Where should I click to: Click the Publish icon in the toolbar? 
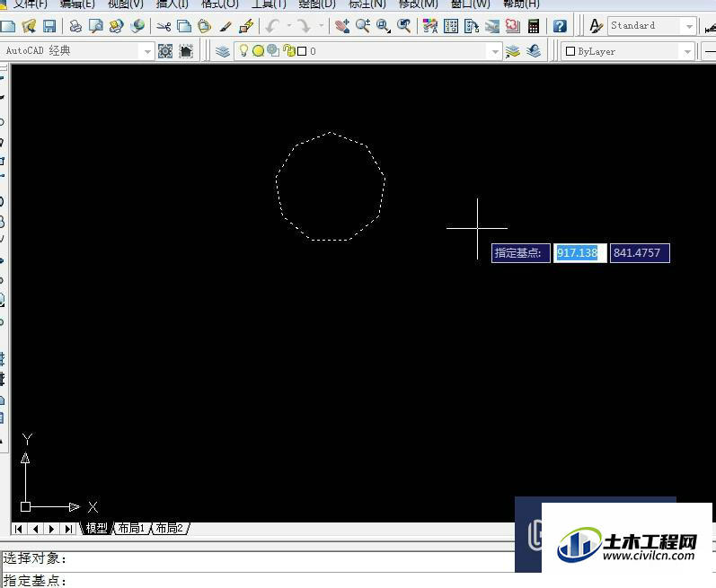point(117,25)
